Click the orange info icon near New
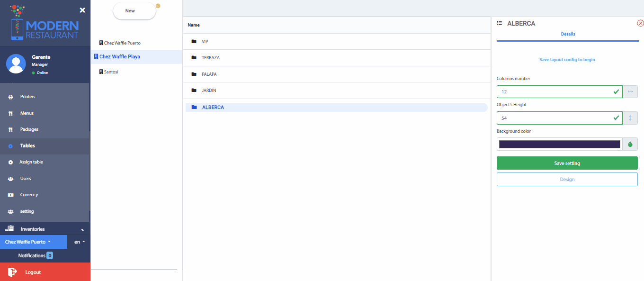 [158, 6]
